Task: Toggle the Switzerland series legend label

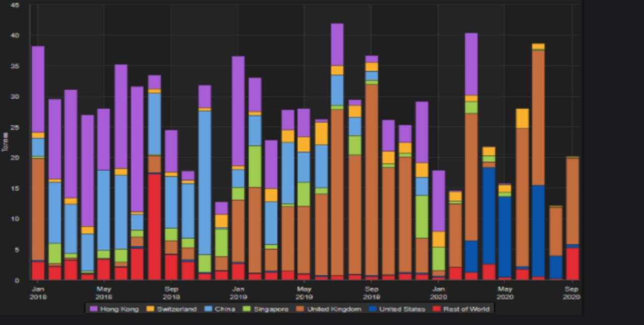Action: 176,309
